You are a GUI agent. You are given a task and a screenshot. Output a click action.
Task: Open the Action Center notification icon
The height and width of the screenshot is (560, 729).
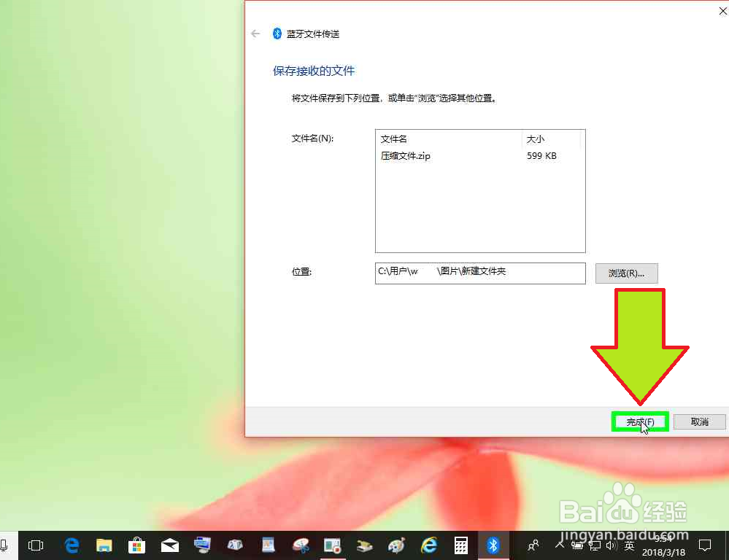705,545
